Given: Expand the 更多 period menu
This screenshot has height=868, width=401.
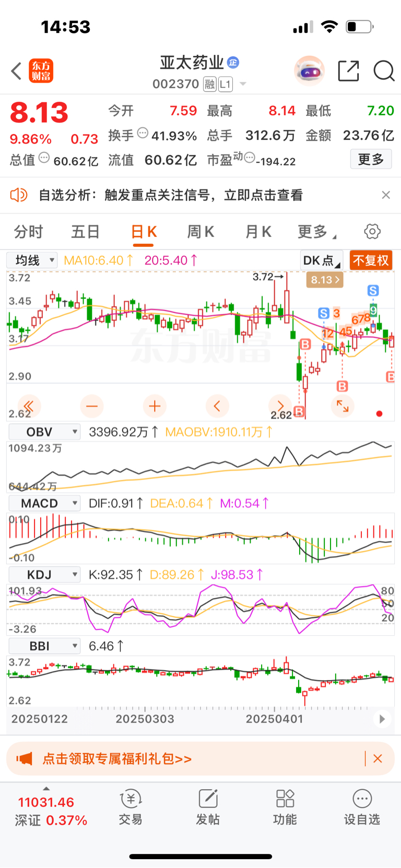Looking at the screenshot, I should click(316, 232).
